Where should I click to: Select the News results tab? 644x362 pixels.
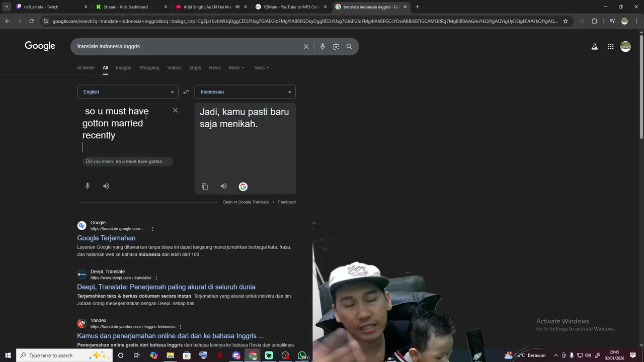click(x=215, y=68)
